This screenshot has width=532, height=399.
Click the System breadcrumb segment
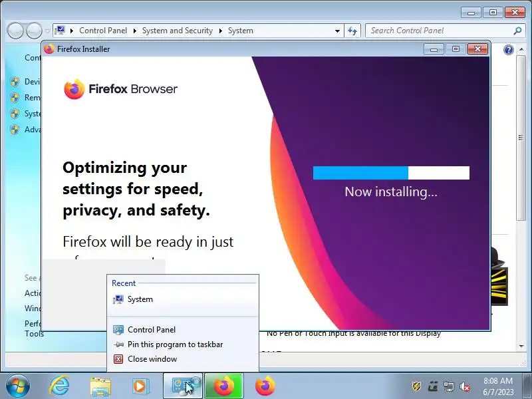pyautogui.click(x=240, y=31)
